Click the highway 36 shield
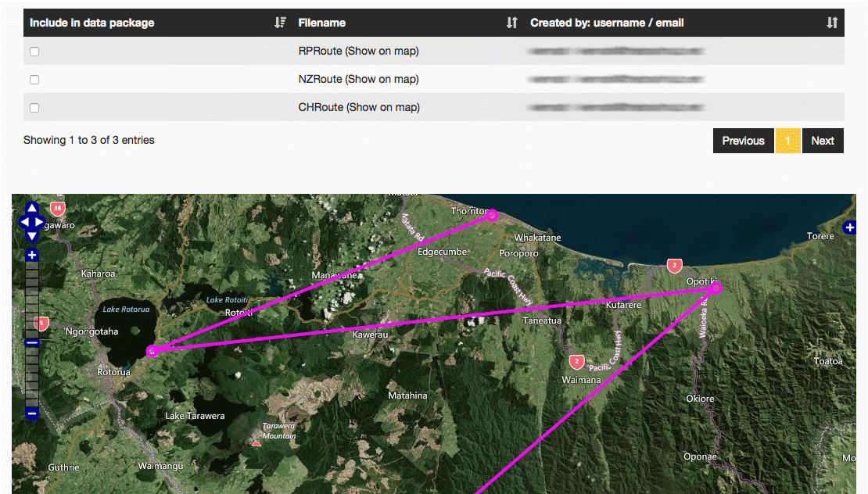The height and width of the screenshot is (494, 868). click(58, 209)
